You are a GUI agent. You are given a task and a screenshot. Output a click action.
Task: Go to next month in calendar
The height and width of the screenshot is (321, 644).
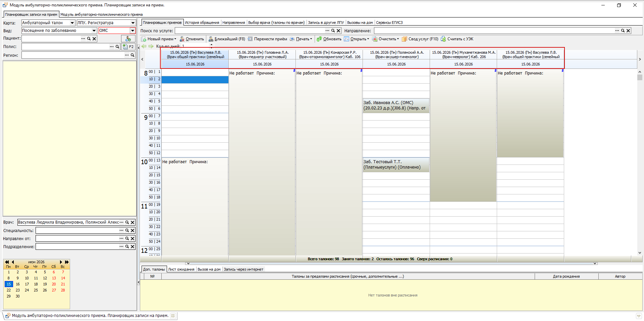click(x=61, y=262)
